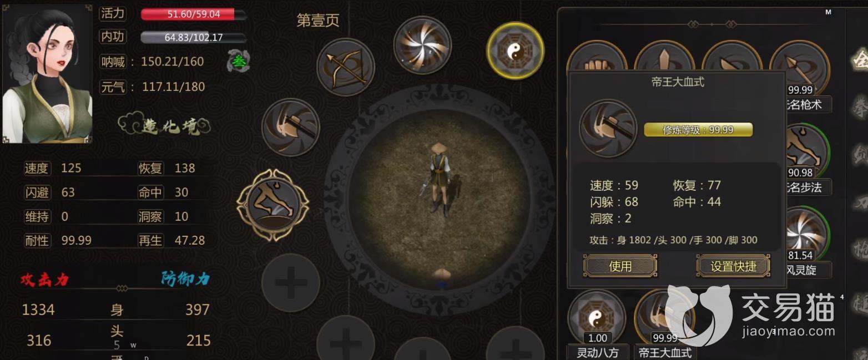This screenshot has height=360, width=868.
Task: Activate the highlighted yin-yang bagua slot
Action: click(515, 50)
